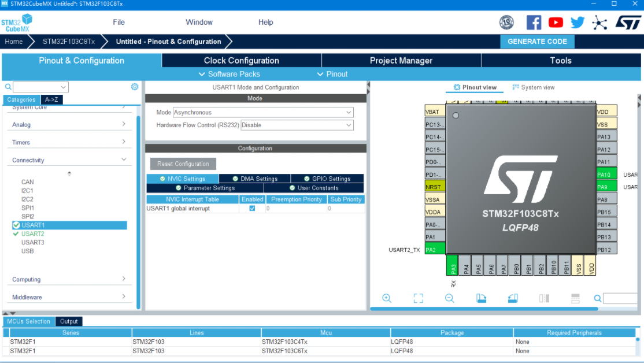Open the Pinout dropdown menu
Viewport: 644px width, 363px height.
coord(332,74)
